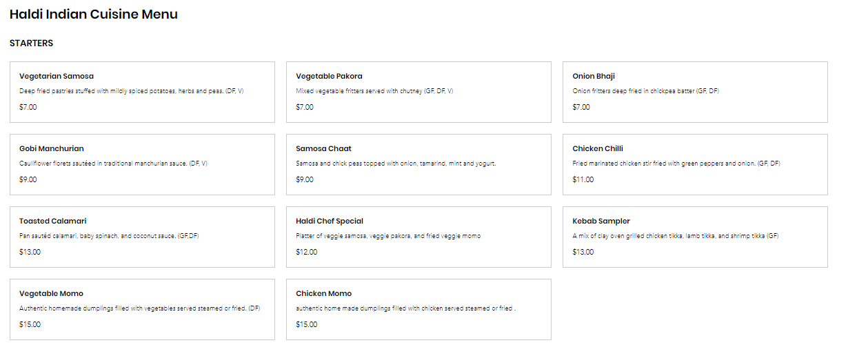
Task: Choose the Chicken Momo item title
Action: (323, 293)
